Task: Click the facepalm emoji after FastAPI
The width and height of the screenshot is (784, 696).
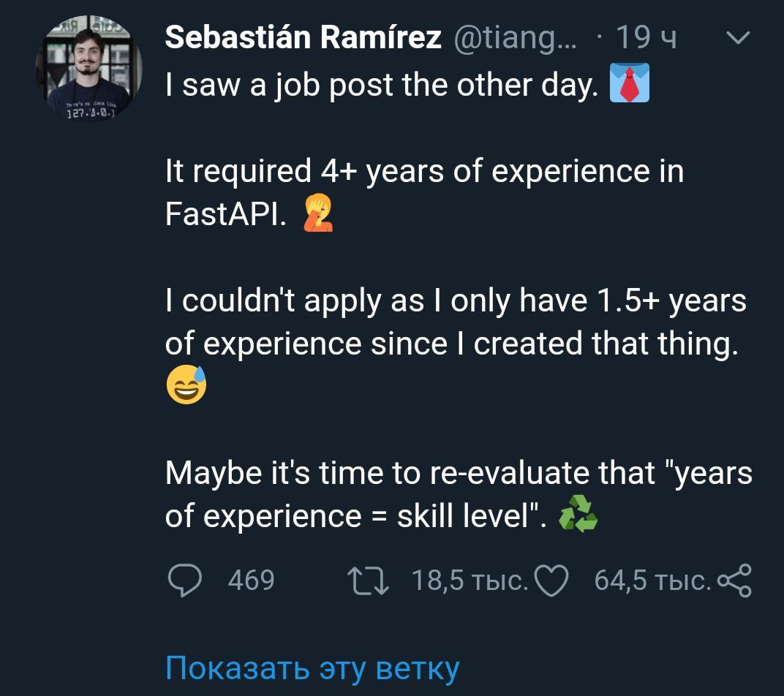Action: (x=317, y=215)
